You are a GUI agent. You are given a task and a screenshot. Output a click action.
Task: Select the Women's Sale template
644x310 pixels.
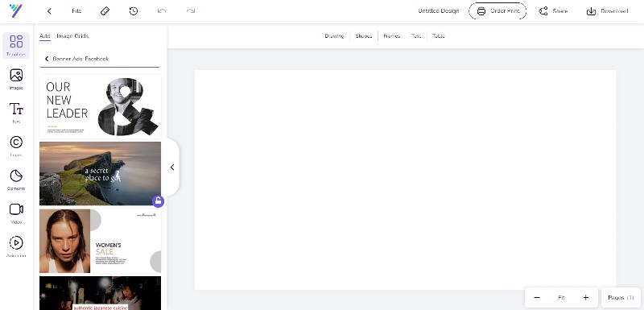click(100, 241)
